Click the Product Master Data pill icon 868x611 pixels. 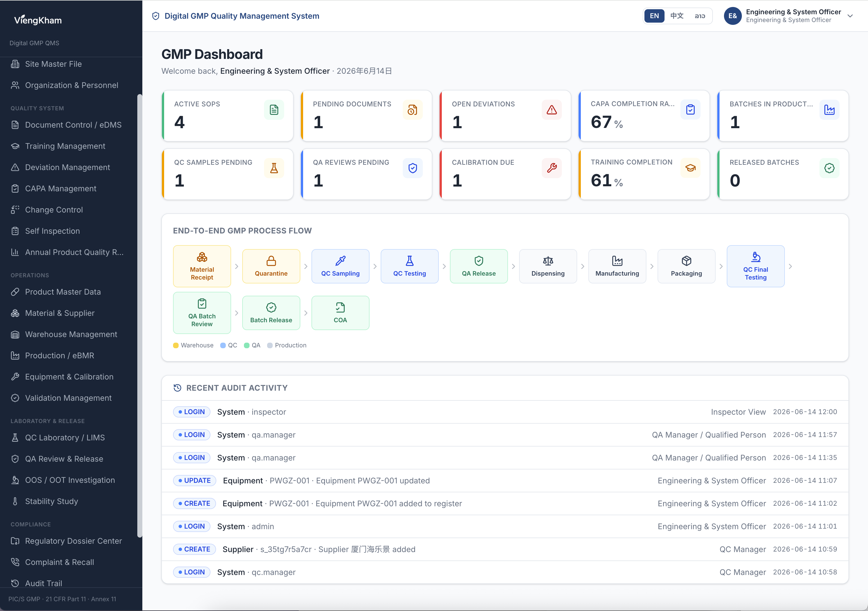(x=15, y=292)
